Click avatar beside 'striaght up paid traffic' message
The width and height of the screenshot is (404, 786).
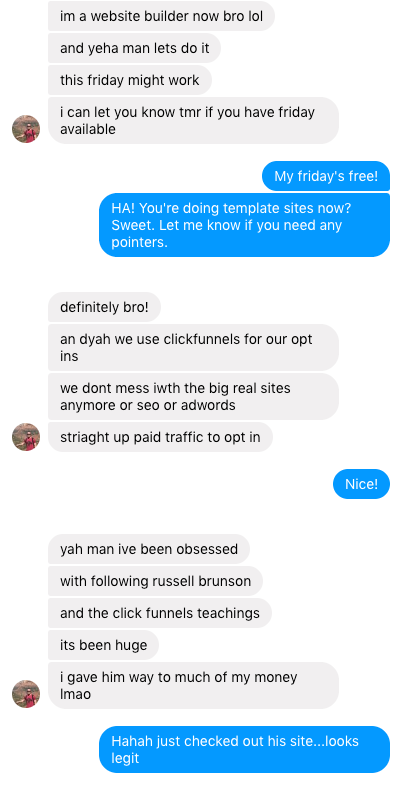coord(26,437)
